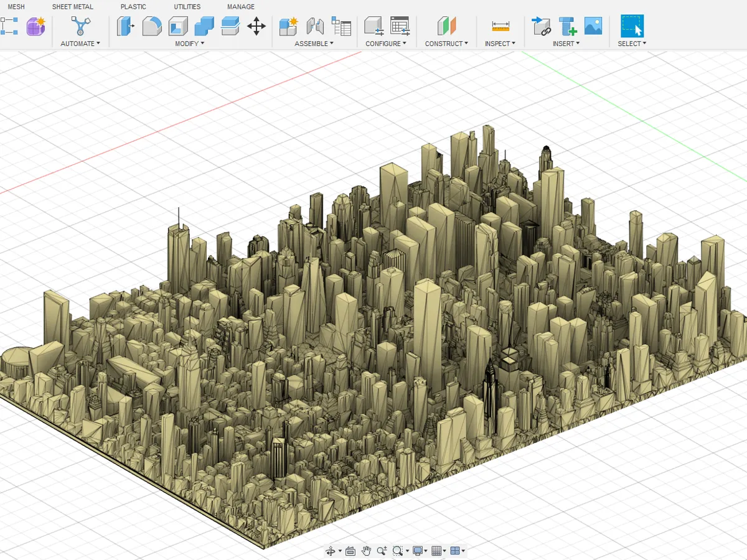Activate the Measure ruler tool
Viewport: 747px width, 560px height.
coord(500,26)
